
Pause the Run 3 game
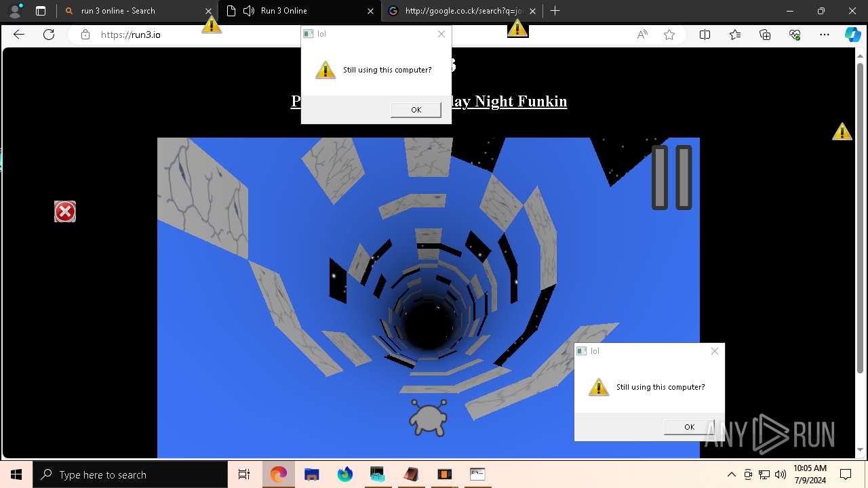[x=672, y=178]
